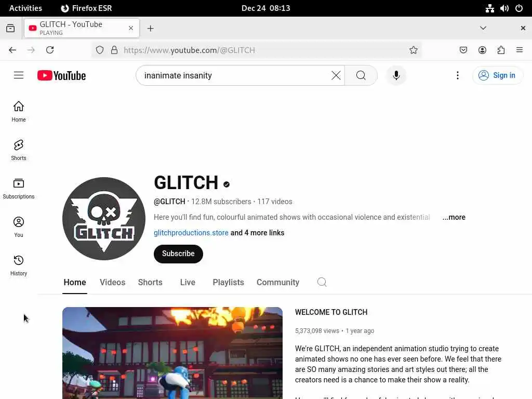Open YouTube settings three-dot menu
532x399 pixels.
tap(457, 75)
